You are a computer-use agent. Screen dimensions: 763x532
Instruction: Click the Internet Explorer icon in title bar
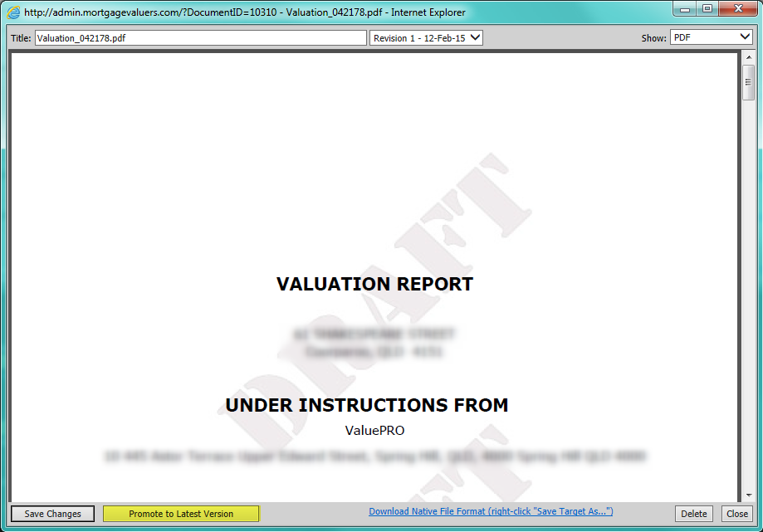point(13,12)
